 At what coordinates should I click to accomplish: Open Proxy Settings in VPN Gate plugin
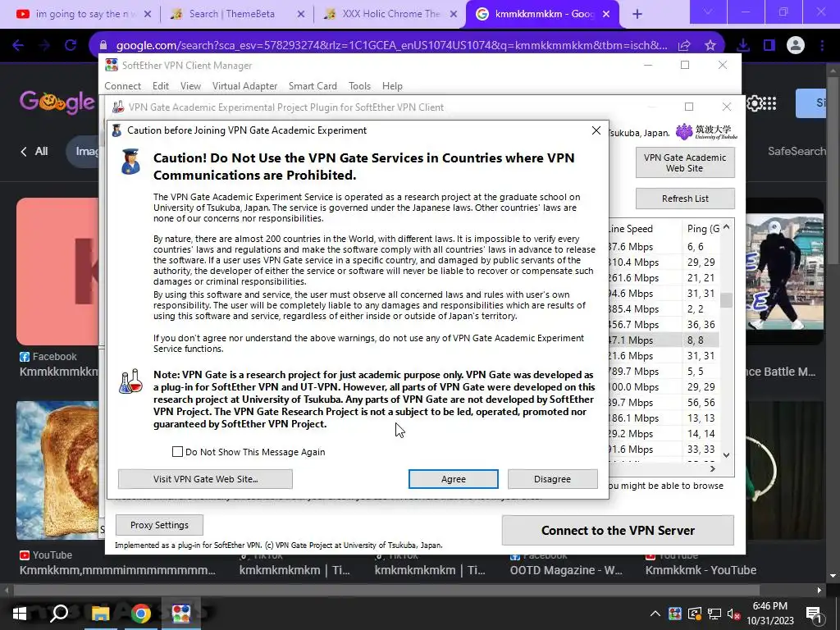coord(159,525)
